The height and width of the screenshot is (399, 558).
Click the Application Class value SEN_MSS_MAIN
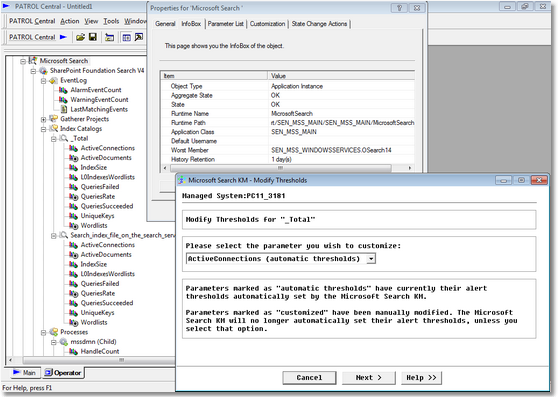[x=294, y=132]
